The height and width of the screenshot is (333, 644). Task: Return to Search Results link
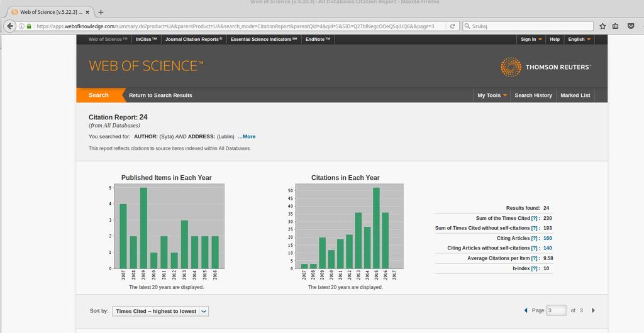click(x=160, y=95)
